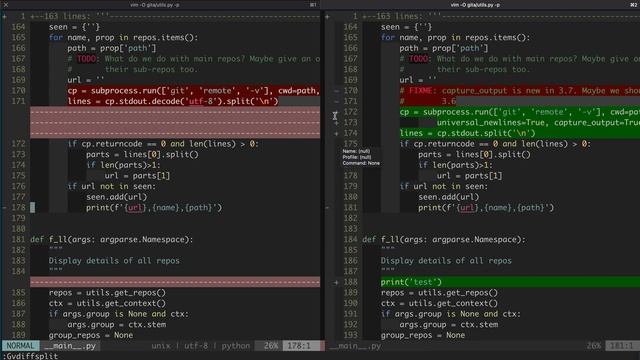The image size is (640, 360).
Task: Click left line 178 print statement
Action: pos(154,207)
